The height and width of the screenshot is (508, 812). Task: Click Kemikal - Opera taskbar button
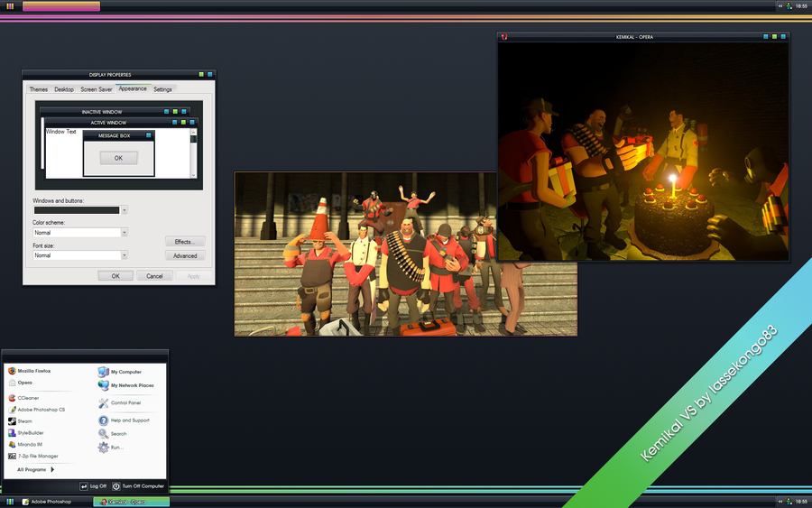(x=131, y=502)
